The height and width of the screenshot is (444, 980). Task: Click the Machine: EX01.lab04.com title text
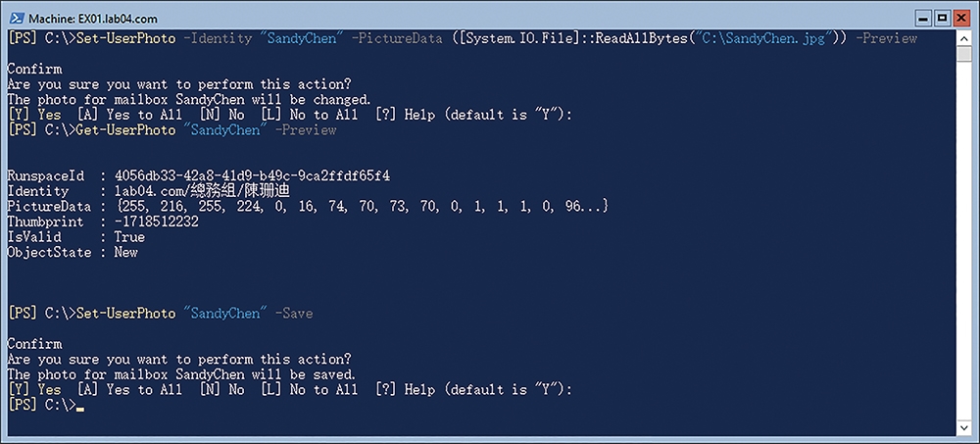point(93,19)
